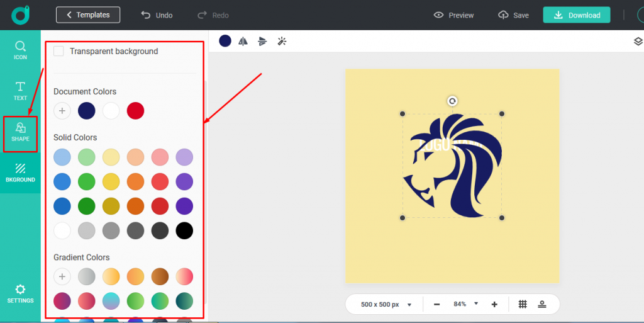
Task: Pick the red document color
Action: (136, 111)
